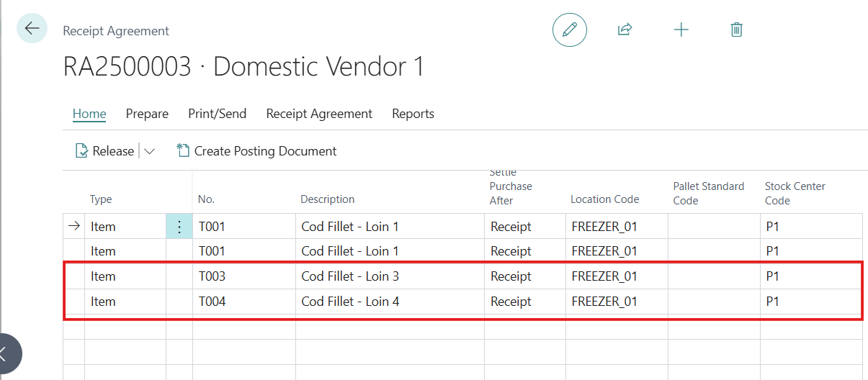Click the Release document icon
The image size is (868, 380).
pyautogui.click(x=82, y=151)
